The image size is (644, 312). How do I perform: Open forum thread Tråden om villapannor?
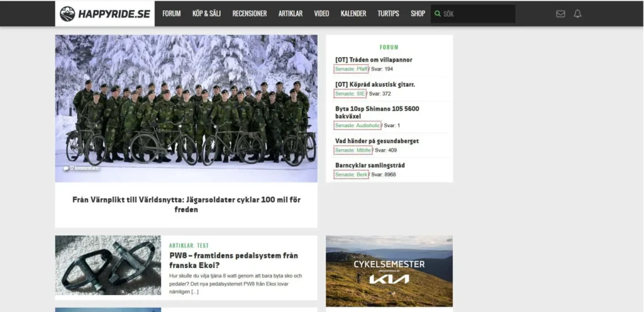coord(374,60)
